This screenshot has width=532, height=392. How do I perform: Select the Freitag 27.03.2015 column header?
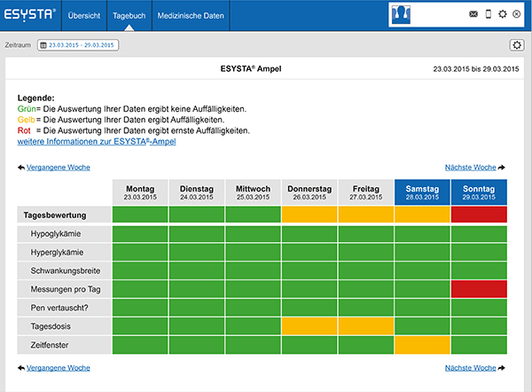(365, 192)
